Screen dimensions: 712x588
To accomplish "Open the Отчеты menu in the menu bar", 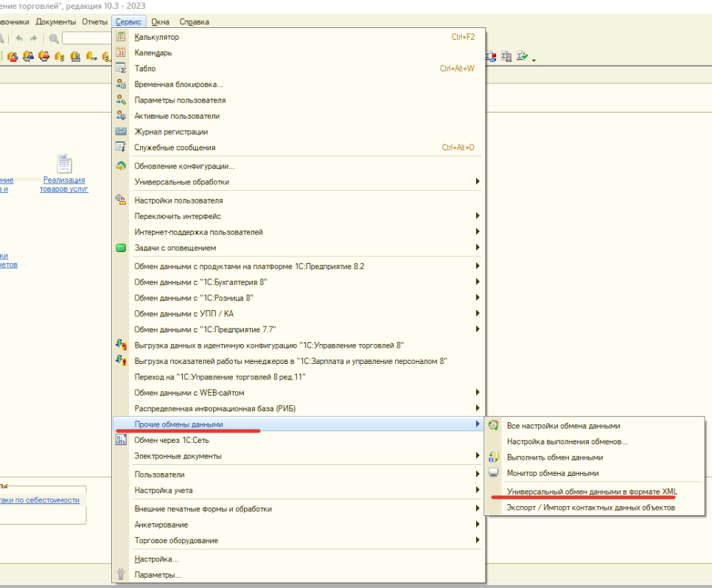I will (x=94, y=22).
